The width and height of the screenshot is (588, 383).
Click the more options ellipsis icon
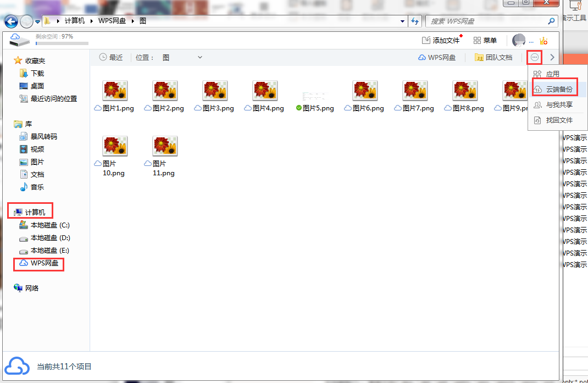(x=534, y=57)
